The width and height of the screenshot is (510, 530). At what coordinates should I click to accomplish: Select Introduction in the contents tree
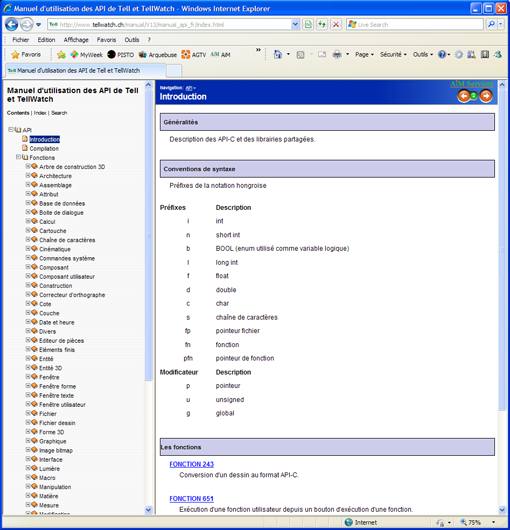point(44,139)
